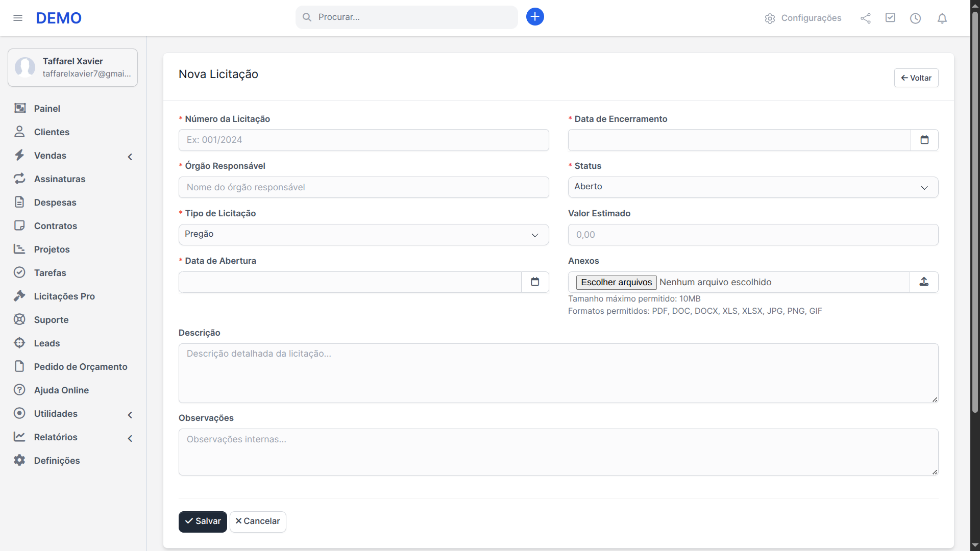Click the upload icon next to Anexos

coord(924,282)
